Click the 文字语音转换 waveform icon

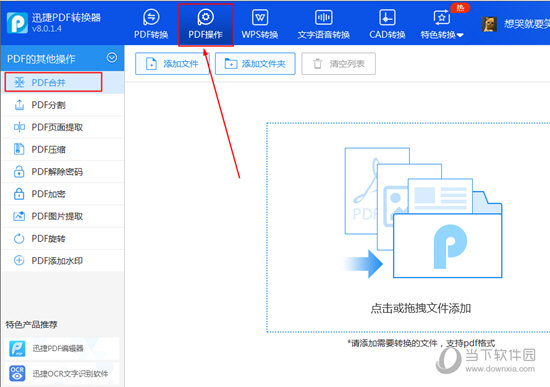323,17
